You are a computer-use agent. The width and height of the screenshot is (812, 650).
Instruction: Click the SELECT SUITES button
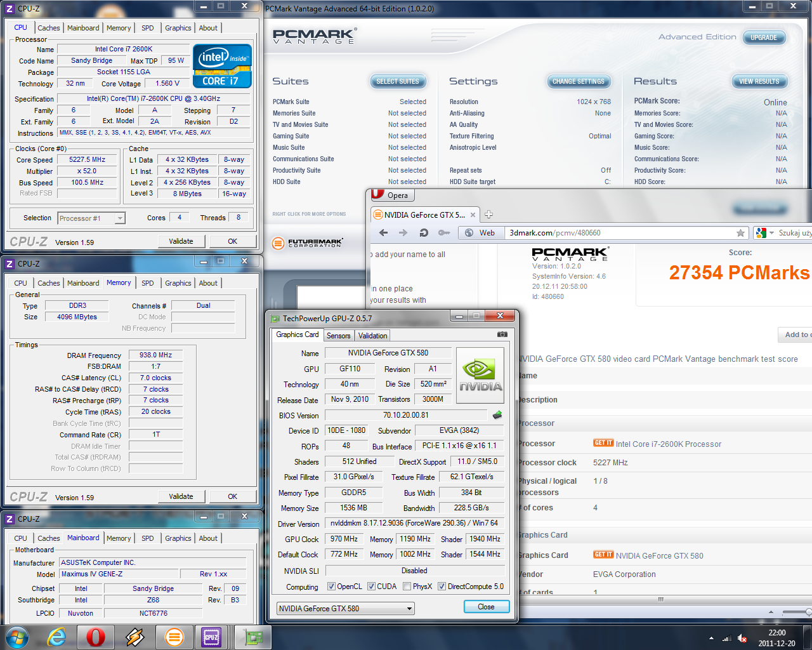[398, 81]
